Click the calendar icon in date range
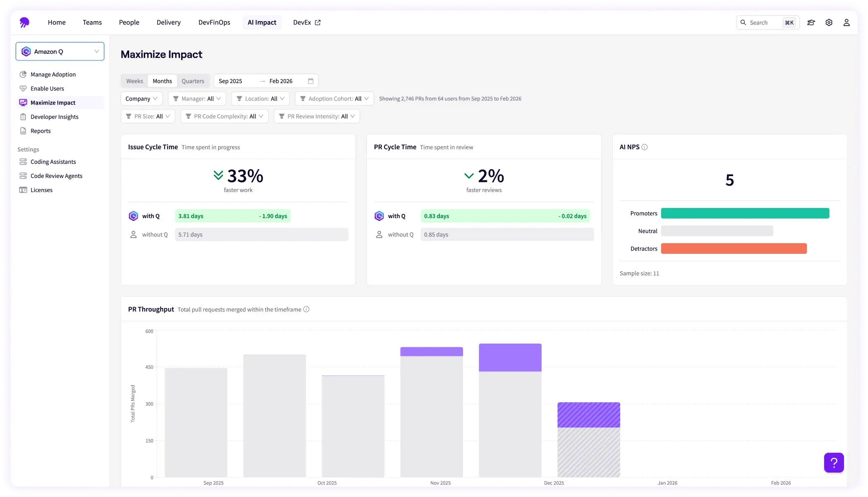The width and height of the screenshot is (868, 497). point(311,81)
